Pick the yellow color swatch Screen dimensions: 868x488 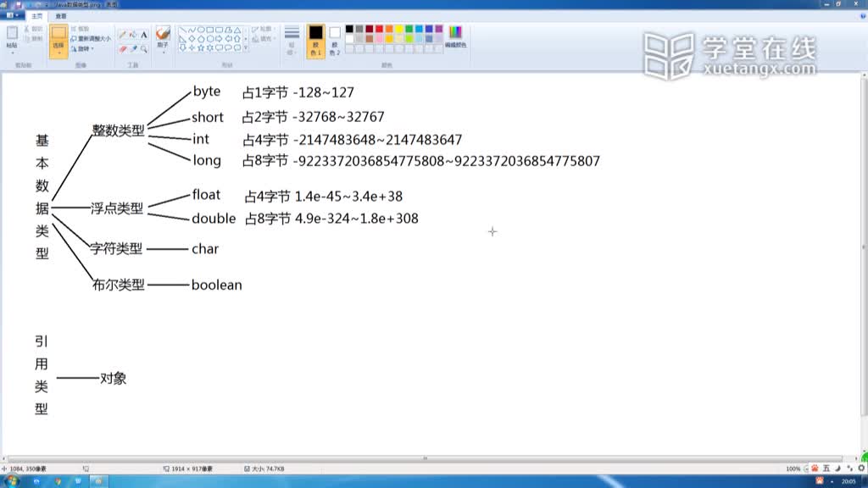point(399,29)
